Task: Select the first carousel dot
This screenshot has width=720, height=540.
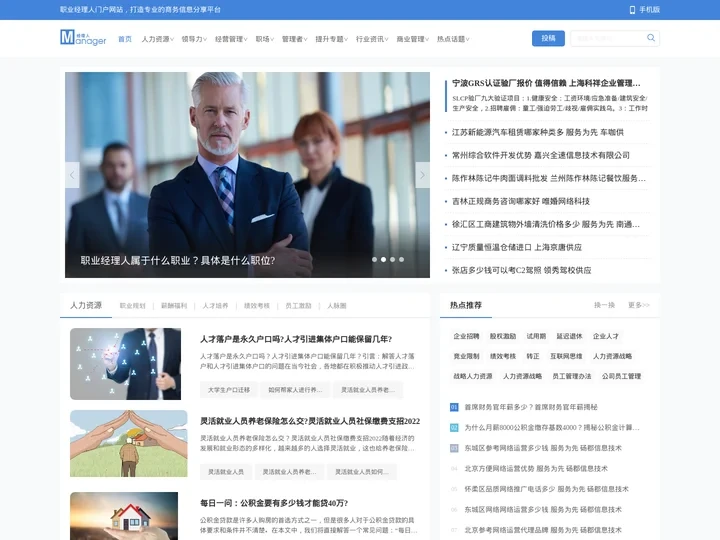Action: (x=374, y=259)
